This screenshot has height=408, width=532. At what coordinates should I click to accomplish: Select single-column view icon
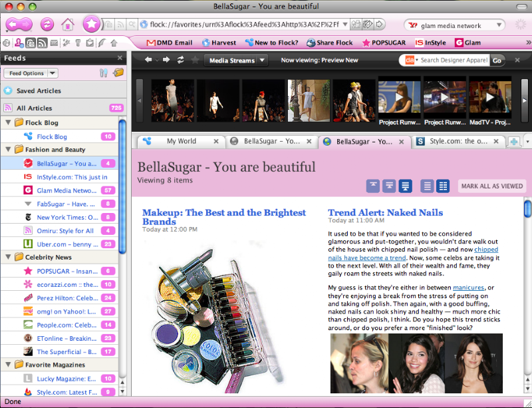427,186
